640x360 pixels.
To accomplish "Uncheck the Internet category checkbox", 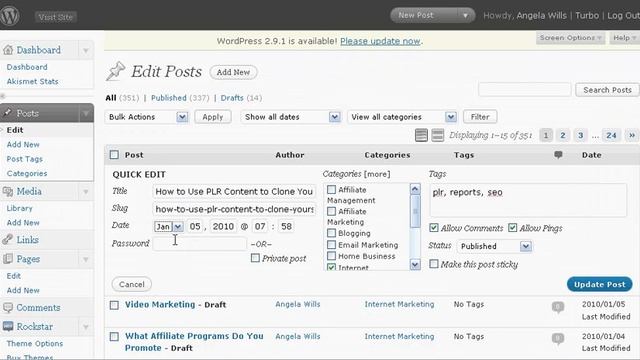I will (331, 267).
